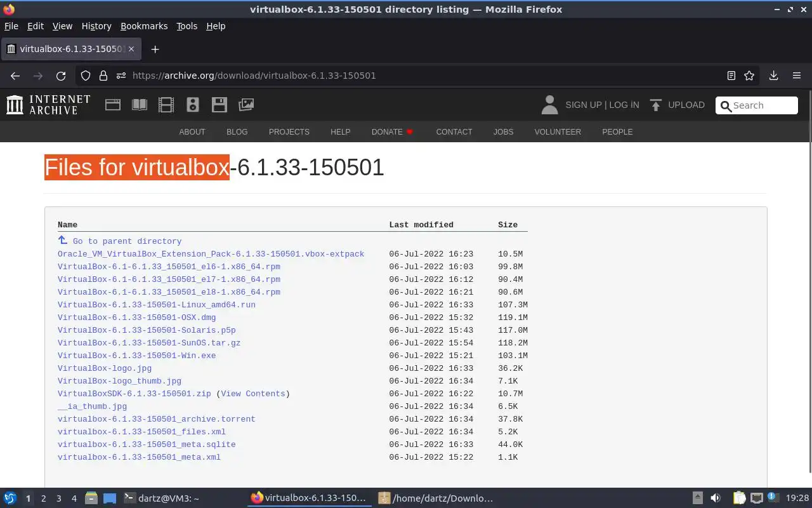812x508 pixels.
Task: Open the BLOG nav link
Action: [x=237, y=132]
